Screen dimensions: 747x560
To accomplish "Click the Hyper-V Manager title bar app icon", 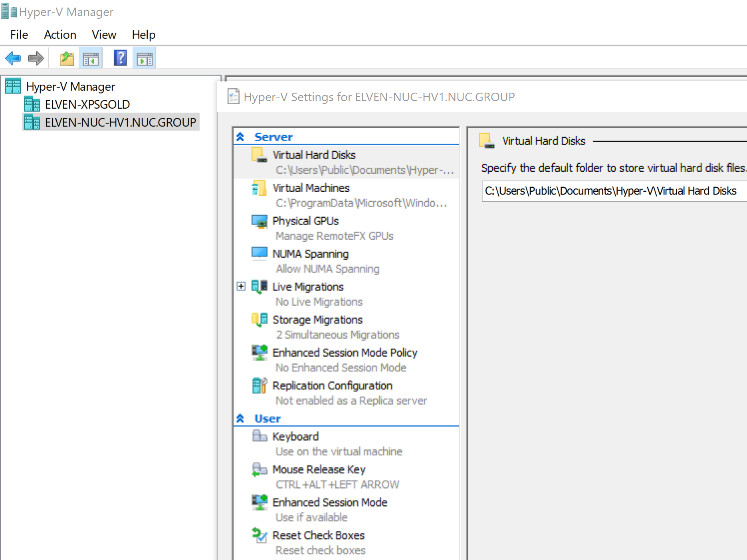I will [9, 12].
